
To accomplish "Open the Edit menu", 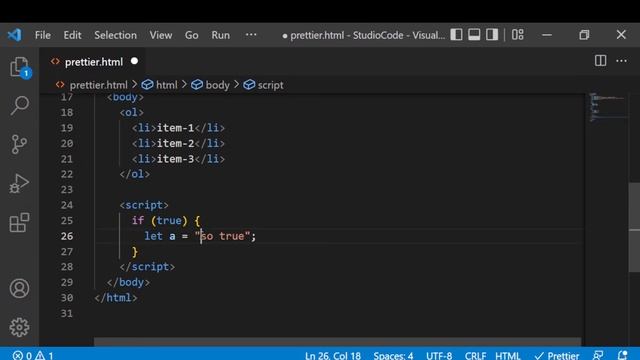I will coord(72,35).
